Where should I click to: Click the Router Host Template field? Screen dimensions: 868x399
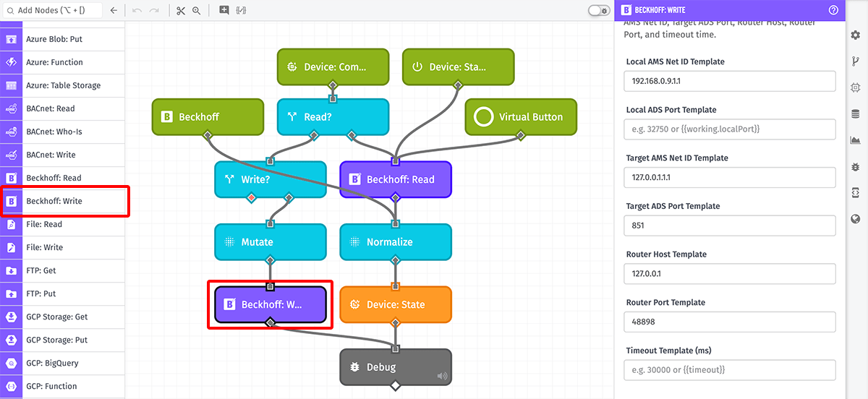tap(729, 274)
